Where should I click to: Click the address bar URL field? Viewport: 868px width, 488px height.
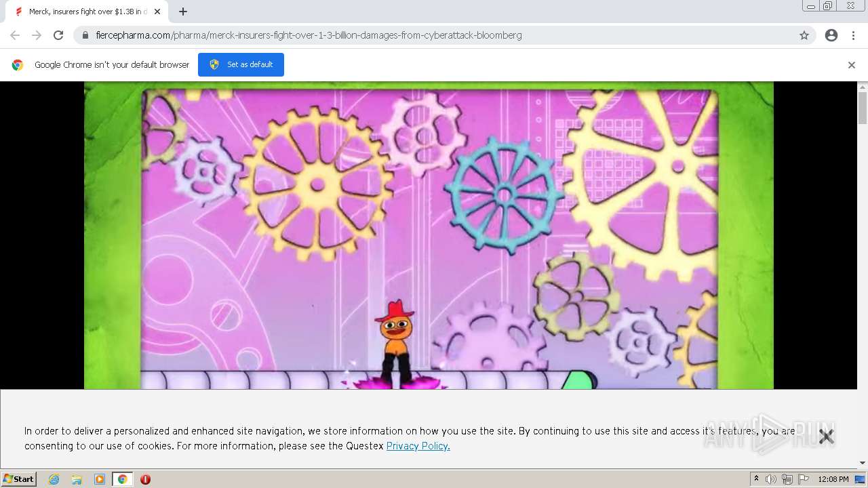pyautogui.click(x=434, y=35)
